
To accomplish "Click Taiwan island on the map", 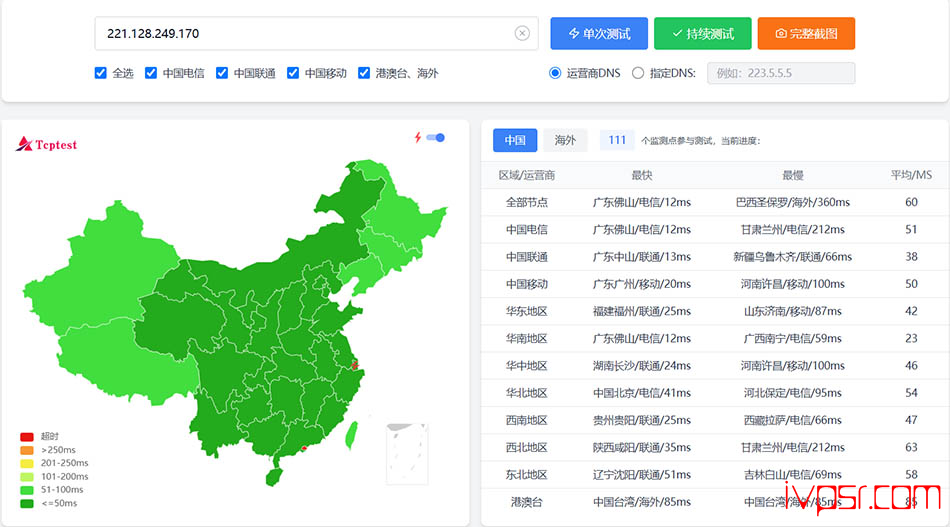I will pos(351,436).
